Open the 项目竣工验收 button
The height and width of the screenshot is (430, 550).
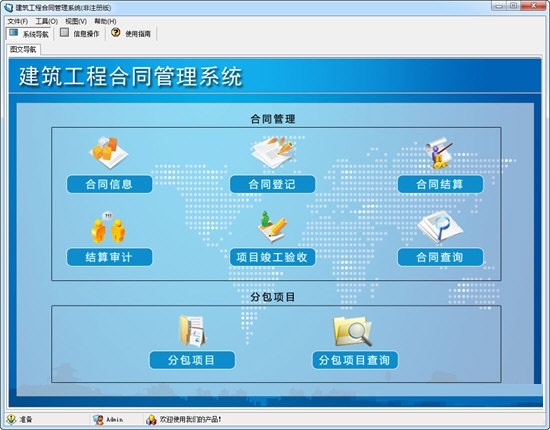[x=272, y=257]
